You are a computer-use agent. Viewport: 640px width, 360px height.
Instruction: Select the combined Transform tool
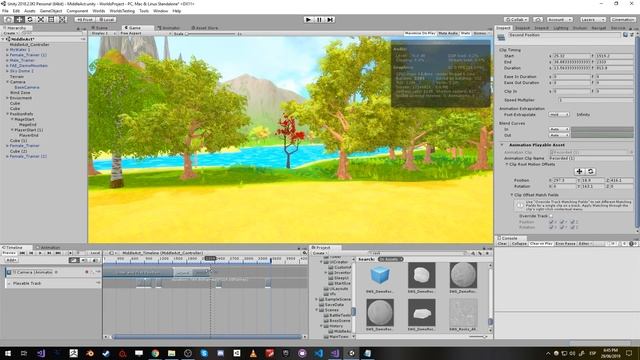62,19
